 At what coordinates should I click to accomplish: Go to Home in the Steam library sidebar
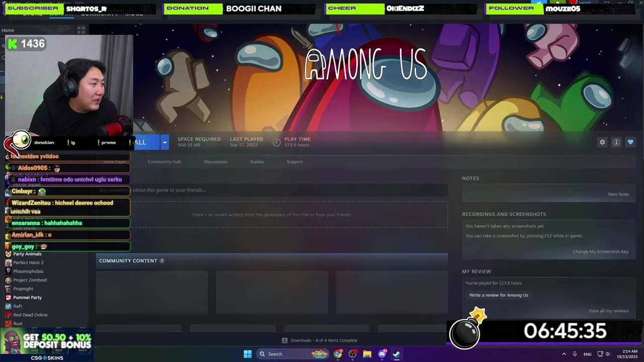[8, 30]
